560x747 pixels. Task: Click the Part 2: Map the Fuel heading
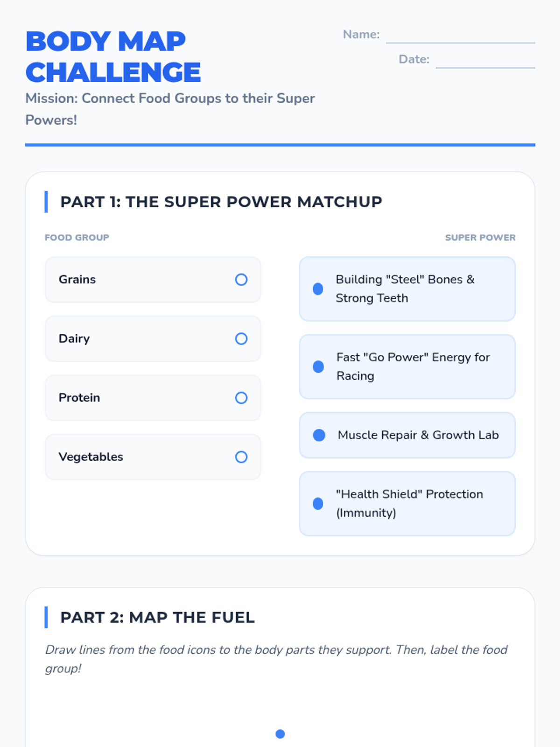(x=157, y=617)
